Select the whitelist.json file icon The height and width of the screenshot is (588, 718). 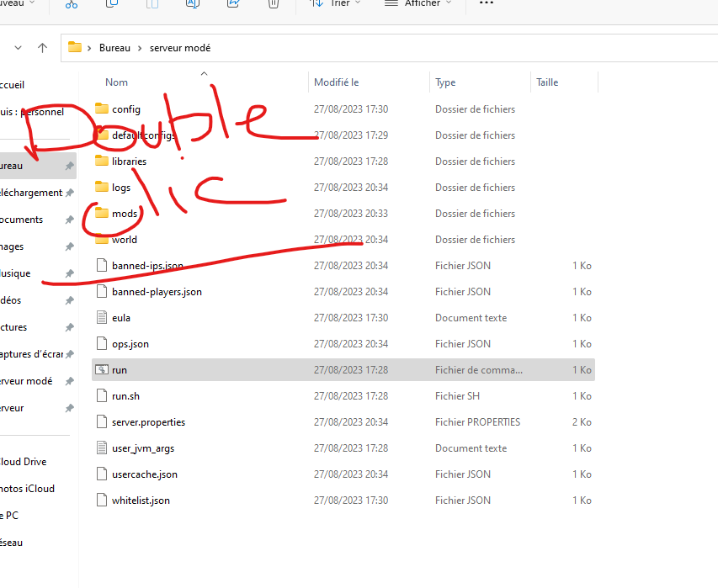point(102,501)
